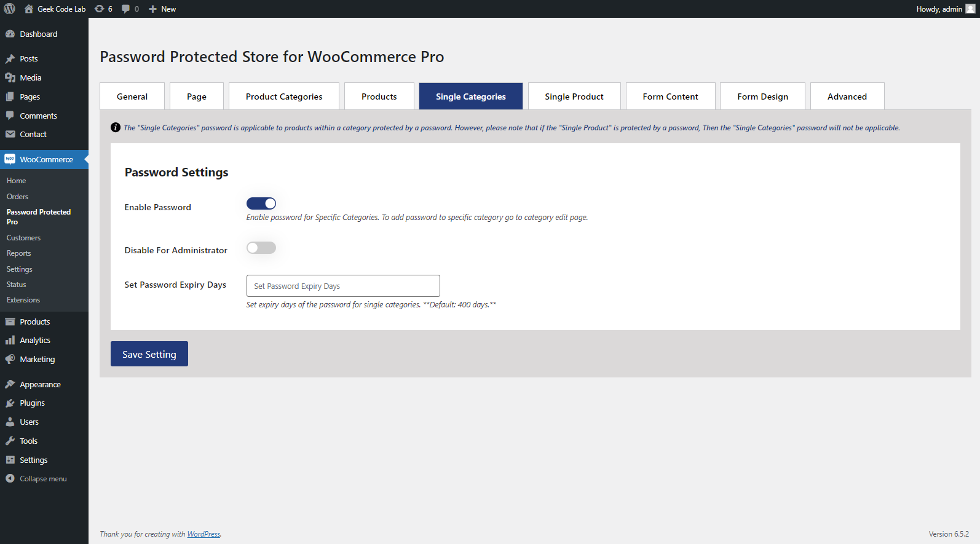980x544 pixels.
Task: Open WooCommerce Settings submenu link
Action: coord(20,269)
